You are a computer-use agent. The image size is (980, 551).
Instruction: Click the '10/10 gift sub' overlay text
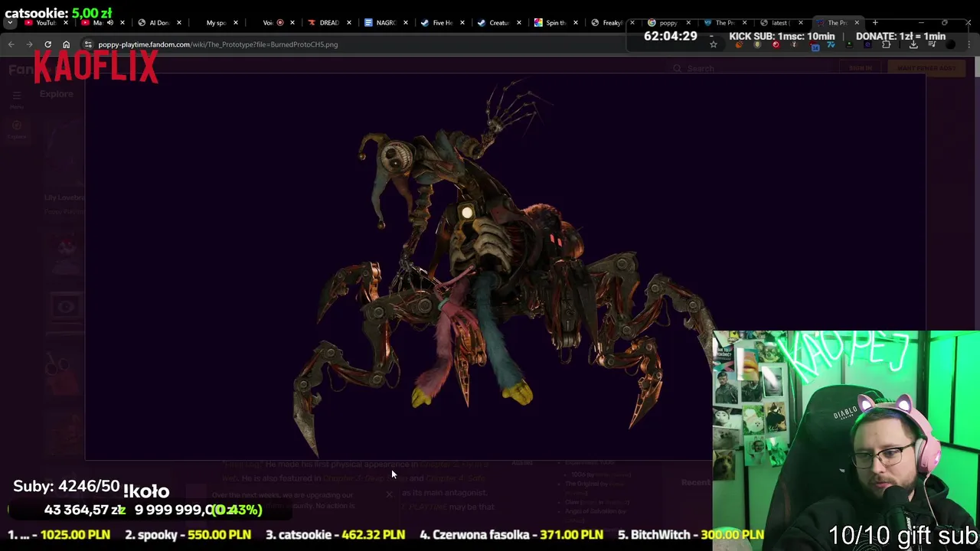903,535
